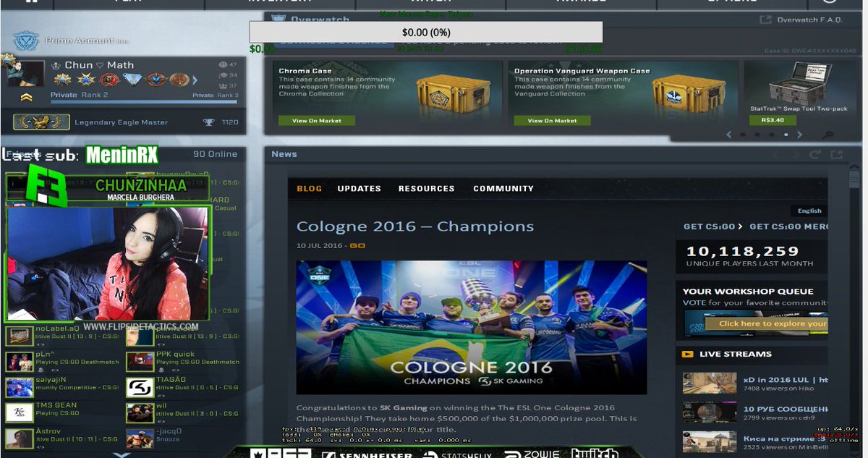Click the Operation Vanguard crate image
The image size is (868, 458).
point(689,93)
